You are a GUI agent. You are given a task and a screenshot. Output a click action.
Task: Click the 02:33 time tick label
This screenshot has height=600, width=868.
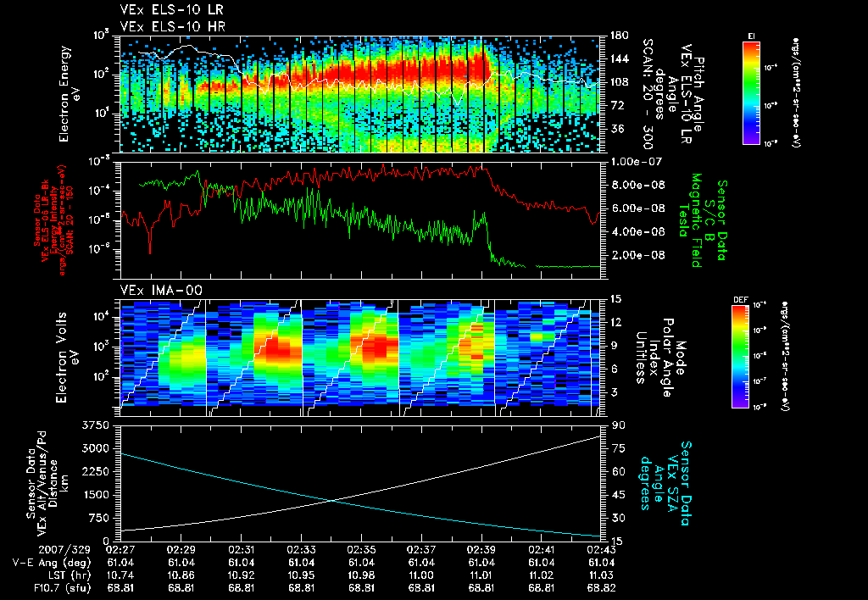(x=301, y=550)
